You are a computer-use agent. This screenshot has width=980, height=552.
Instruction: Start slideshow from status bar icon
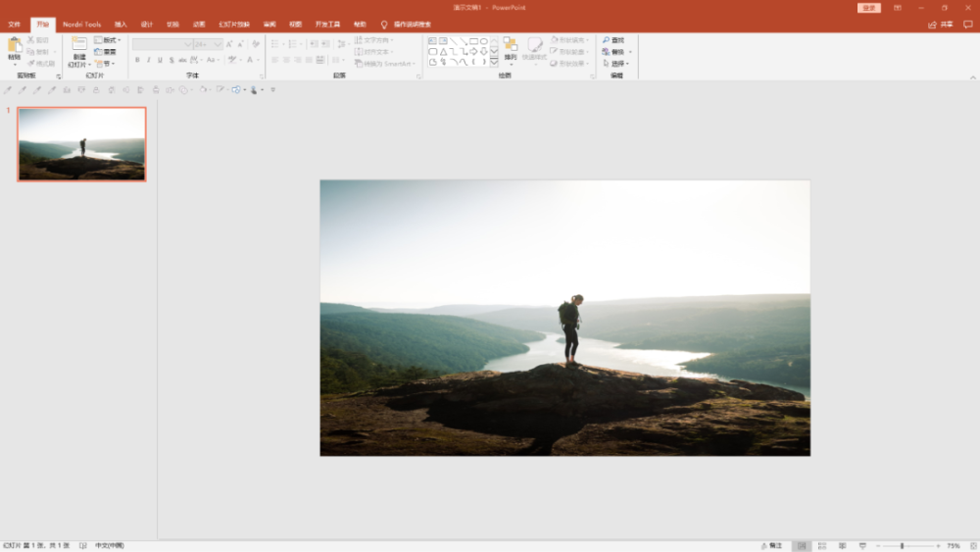tap(861, 545)
